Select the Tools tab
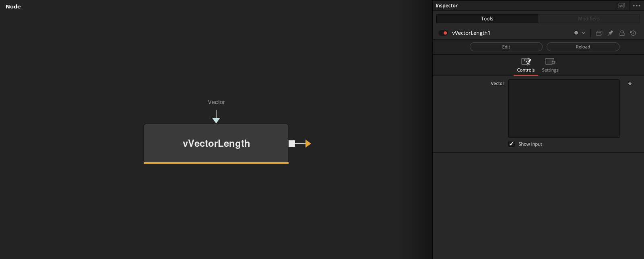The image size is (644, 259). pyautogui.click(x=487, y=18)
